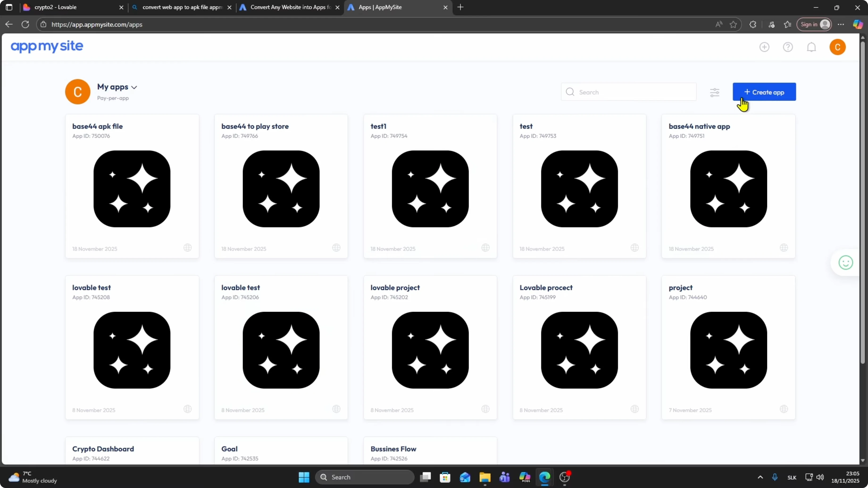This screenshot has width=868, height=488.
Task: Click globe icon on base44 native app card
Action: pos(784,248)
